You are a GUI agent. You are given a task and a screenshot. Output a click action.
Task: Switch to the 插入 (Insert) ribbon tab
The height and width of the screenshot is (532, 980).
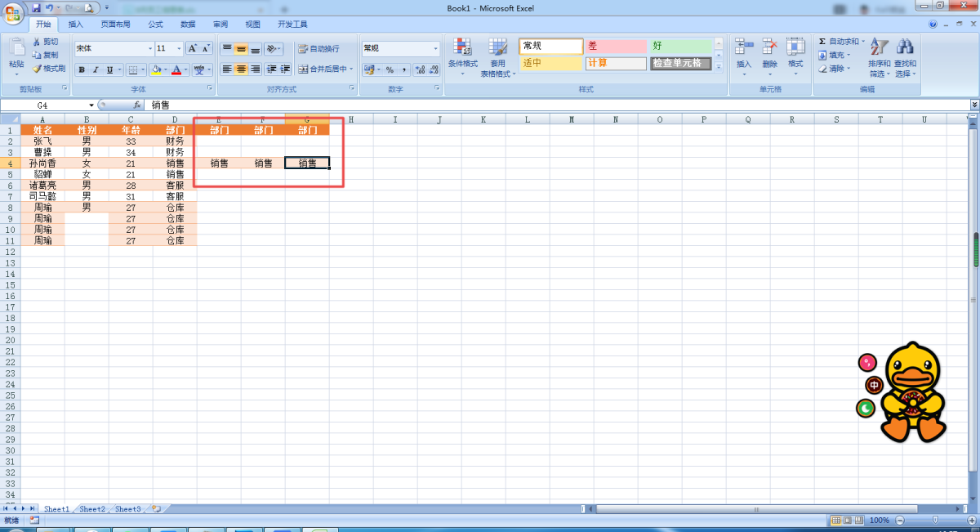pyautogui.click(x=75, y=25)
